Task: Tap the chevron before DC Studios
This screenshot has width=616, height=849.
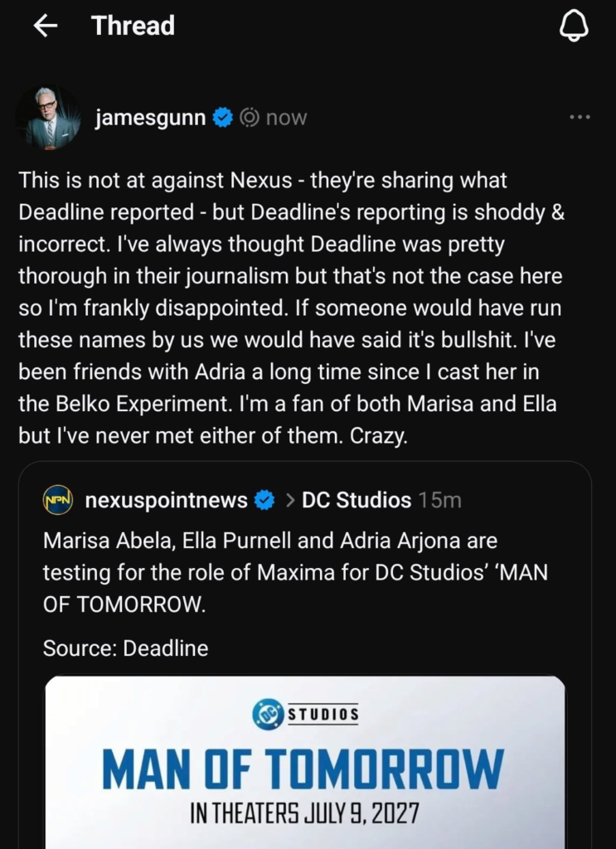Action: tap(290, 500)
